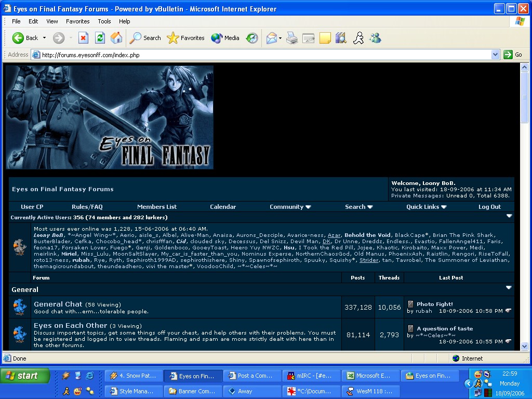The image size is (532, 399).
Task: Go to the Home page icon
Action: 116,38
